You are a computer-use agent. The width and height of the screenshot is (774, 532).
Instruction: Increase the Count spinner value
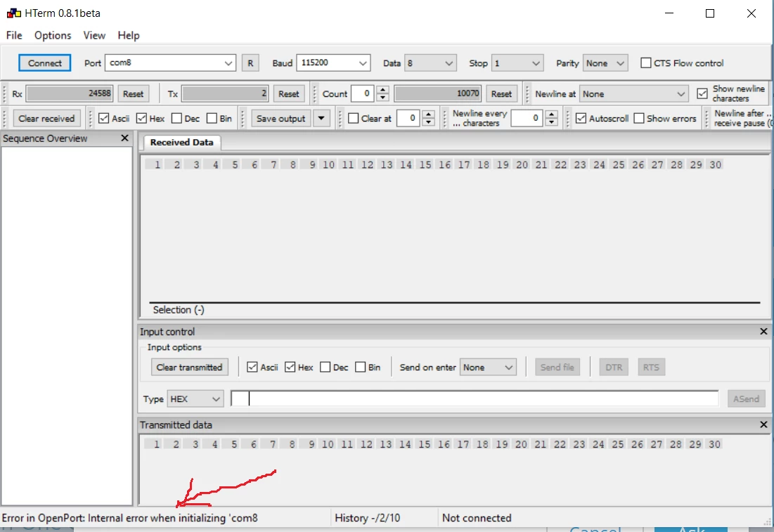point(382,89)
